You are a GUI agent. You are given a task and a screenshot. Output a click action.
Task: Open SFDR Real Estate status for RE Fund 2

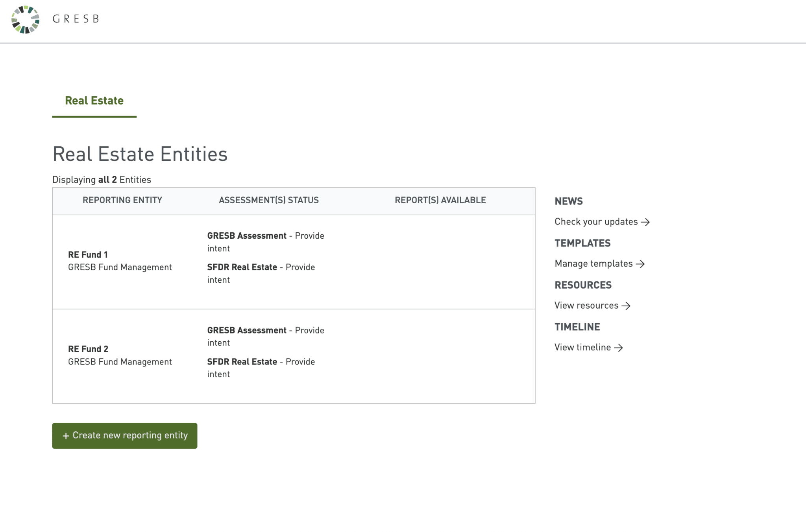[x=242, y=362]
